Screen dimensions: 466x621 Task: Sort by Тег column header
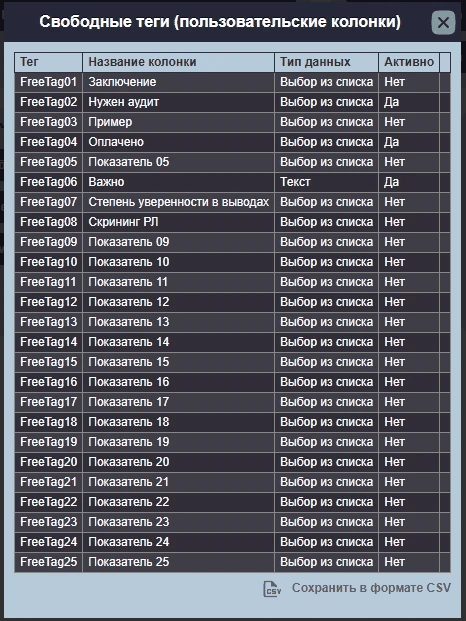48,62
